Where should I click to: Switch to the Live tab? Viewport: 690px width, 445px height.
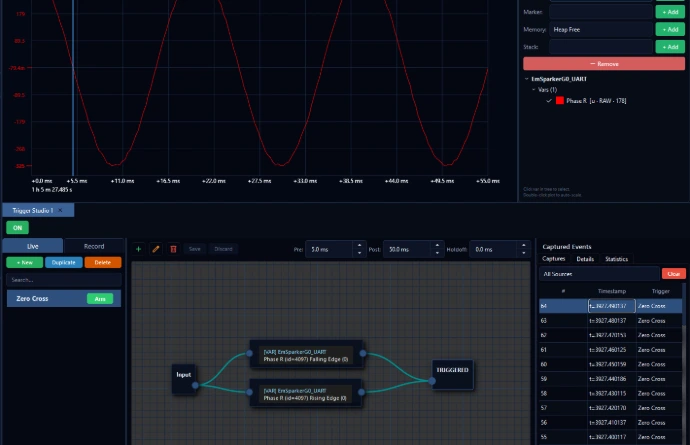pos(33,246)
